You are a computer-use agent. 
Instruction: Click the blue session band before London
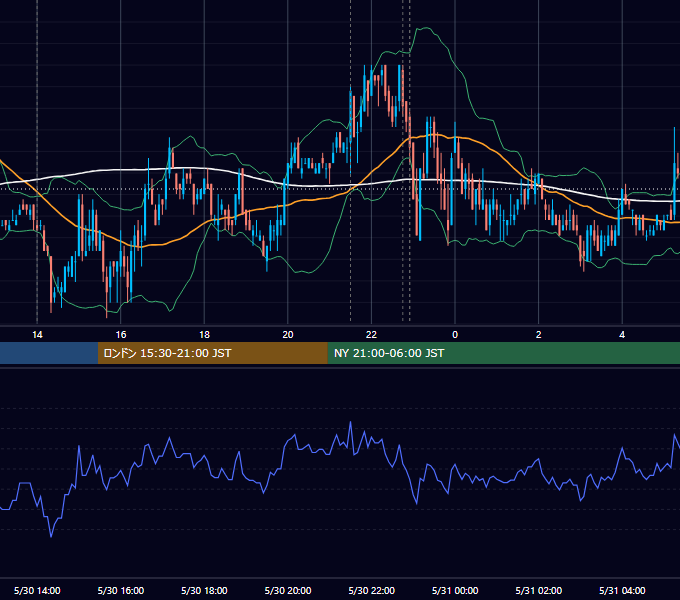click(x=49, y=353)
